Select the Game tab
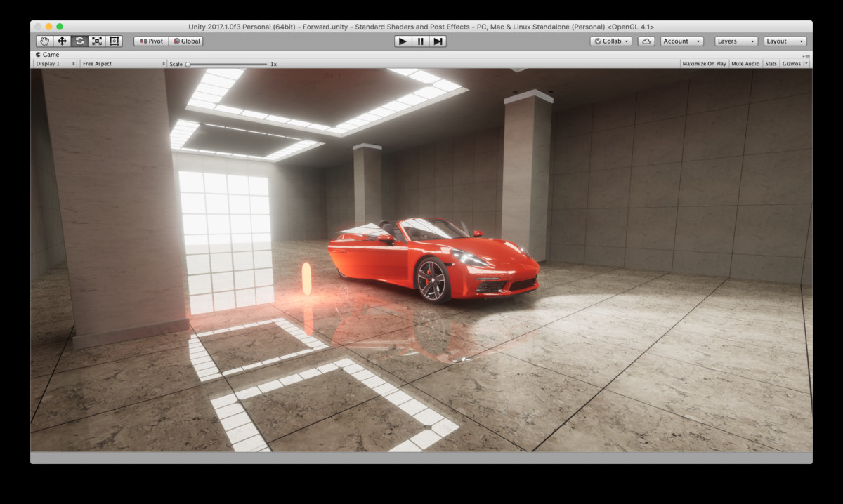843x504 pixels. point(48,55)
